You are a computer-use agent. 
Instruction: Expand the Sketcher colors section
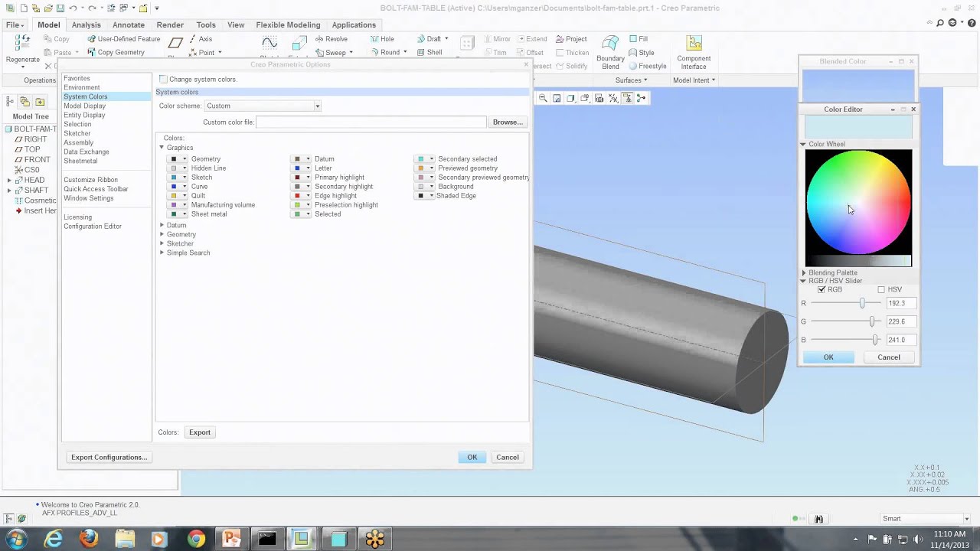click(x=162, y=244)
